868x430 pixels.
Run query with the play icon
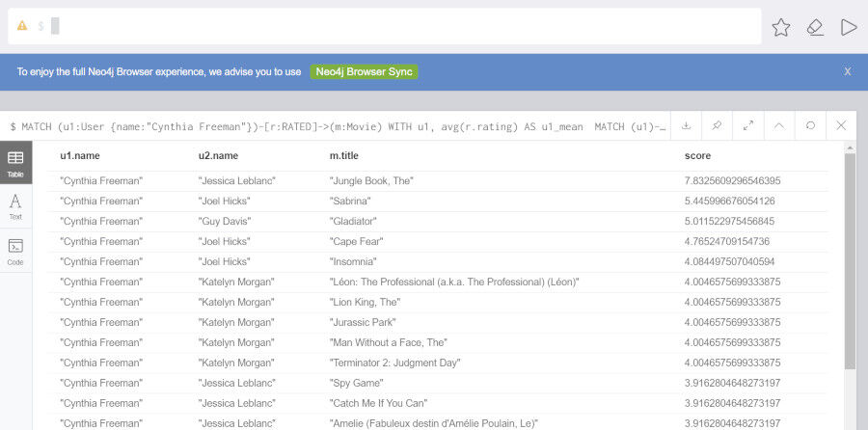tap(849, 27)
